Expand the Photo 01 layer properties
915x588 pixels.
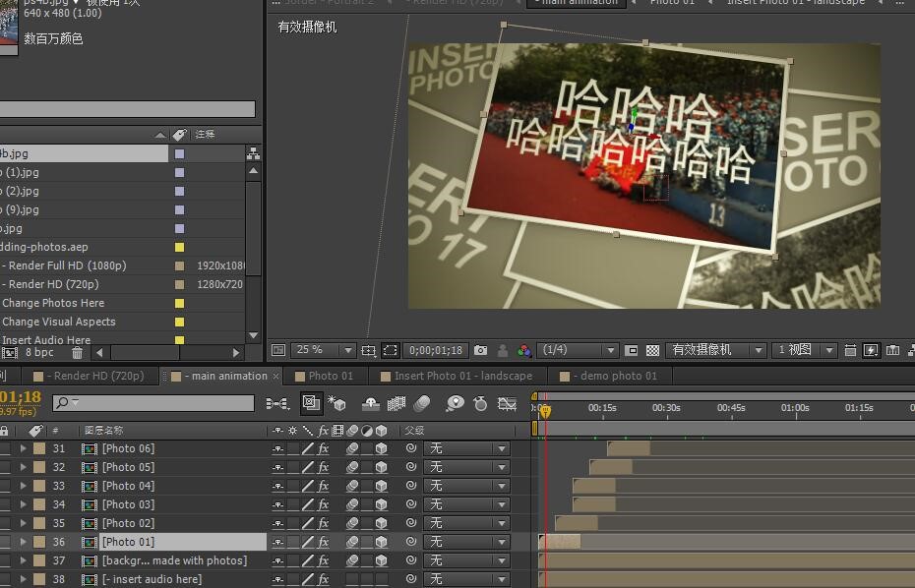tap(24, 542)
